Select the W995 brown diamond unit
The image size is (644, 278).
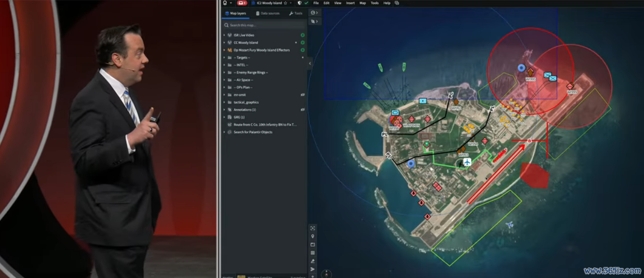click(530, 72)
